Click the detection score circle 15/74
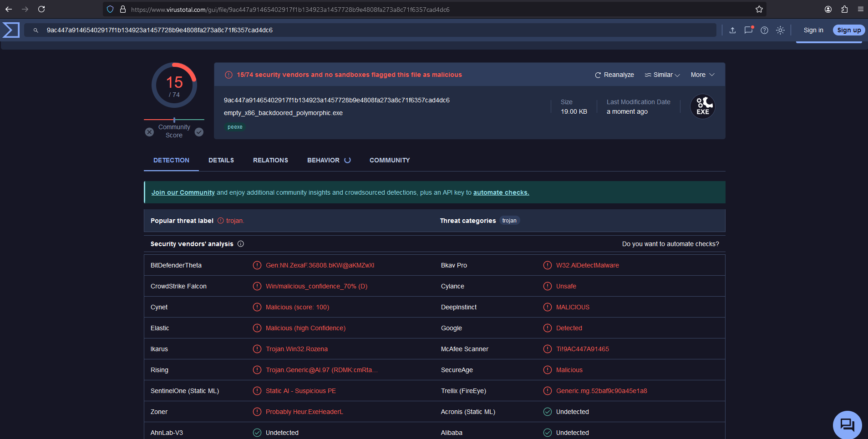 174,85
